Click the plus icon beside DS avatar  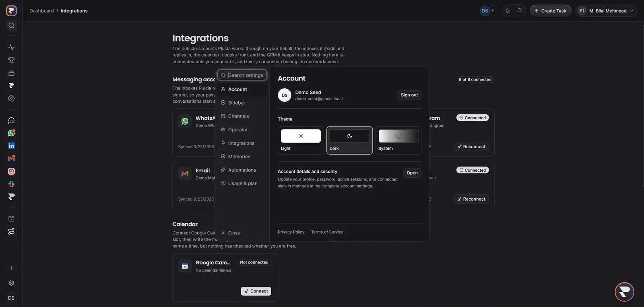[492, 11]
